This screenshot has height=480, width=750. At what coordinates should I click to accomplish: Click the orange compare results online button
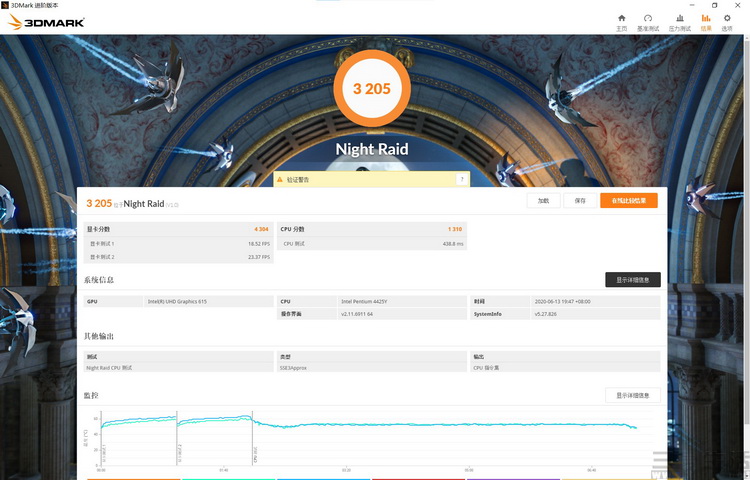629,201
